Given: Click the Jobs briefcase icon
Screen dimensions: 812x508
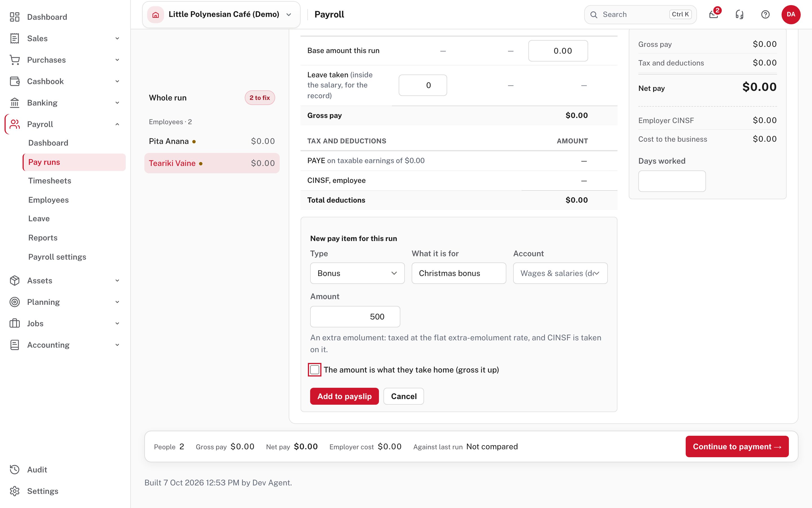Looking at the screenshot, I should (14, 323).
